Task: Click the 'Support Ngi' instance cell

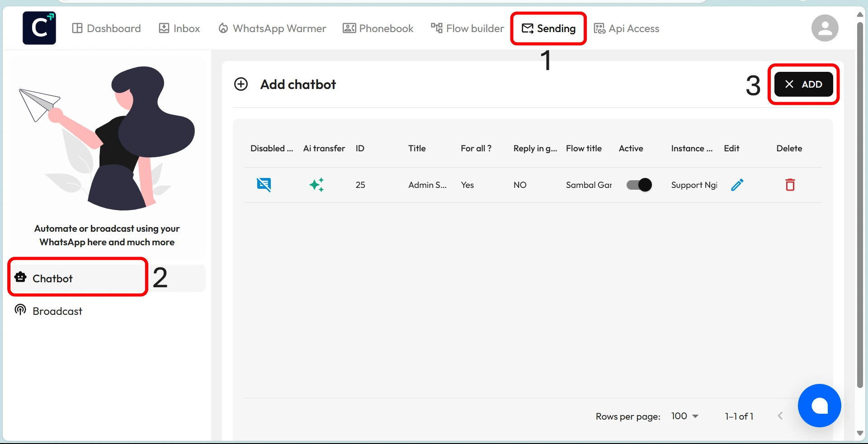Action: (694, 185)
